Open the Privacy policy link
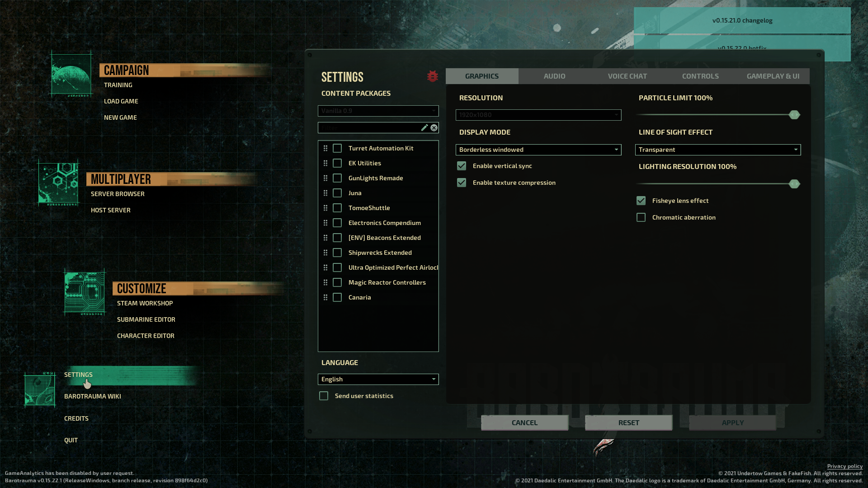Viewport: 868px width, 488px height. click(844, 466)
